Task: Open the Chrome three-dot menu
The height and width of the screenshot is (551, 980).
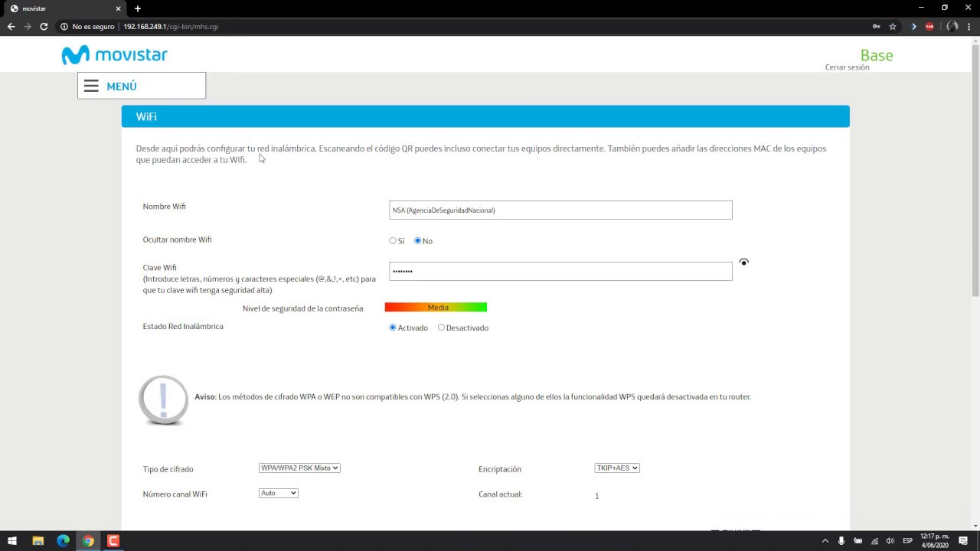Action: (x=969, y=26)
